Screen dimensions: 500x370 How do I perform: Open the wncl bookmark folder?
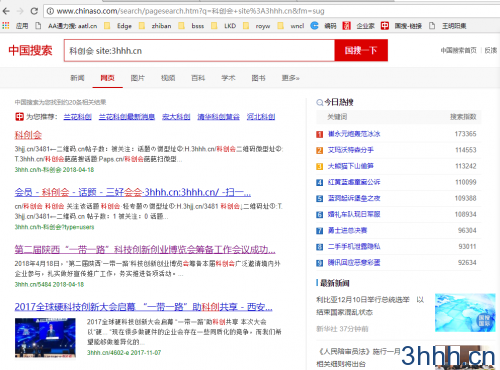pos(291,26)
